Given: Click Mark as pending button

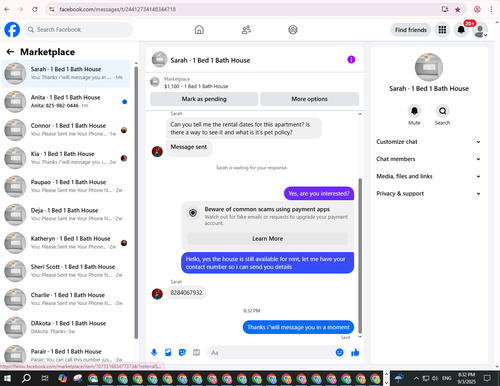Looking at the screenshot, I should click(x=204, y=99).
